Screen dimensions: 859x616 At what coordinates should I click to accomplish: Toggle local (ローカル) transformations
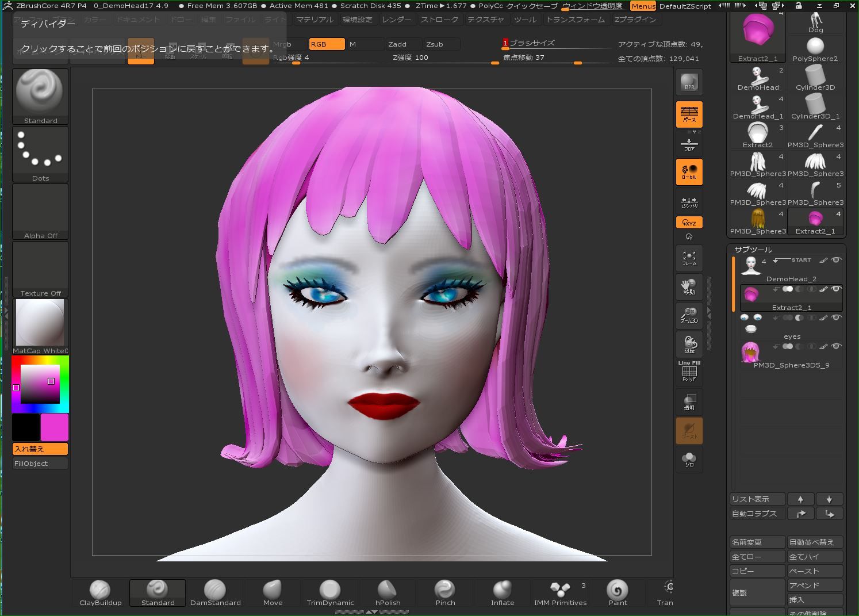[689, 171]
